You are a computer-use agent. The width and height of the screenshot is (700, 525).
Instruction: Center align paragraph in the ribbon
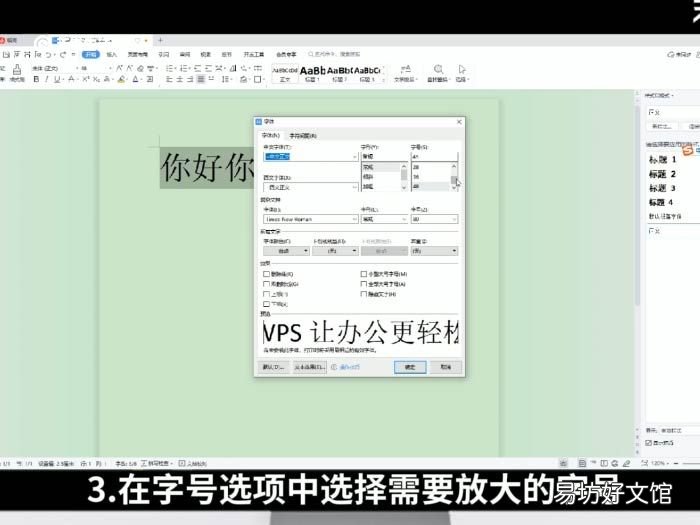(179, 79)
